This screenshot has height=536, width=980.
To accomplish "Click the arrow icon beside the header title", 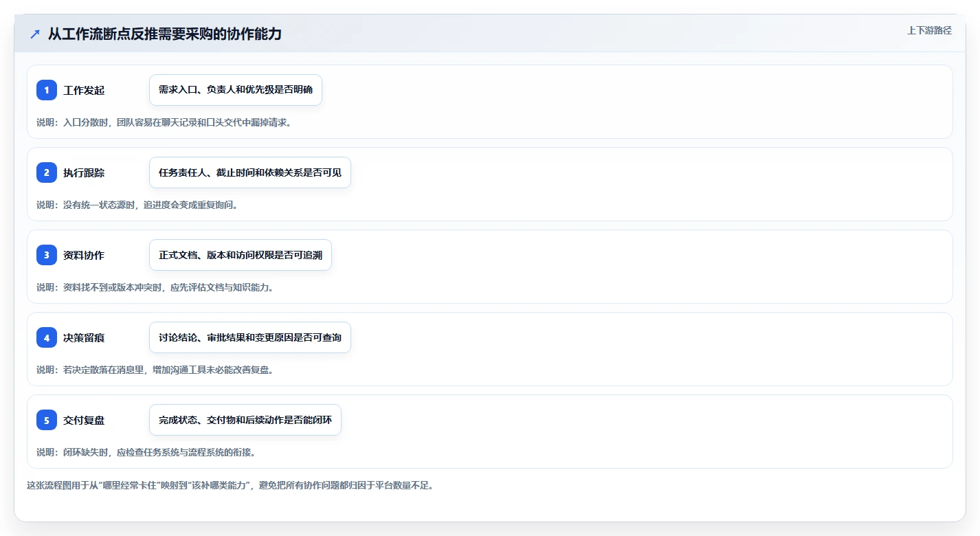I will (x=35, y=34).
